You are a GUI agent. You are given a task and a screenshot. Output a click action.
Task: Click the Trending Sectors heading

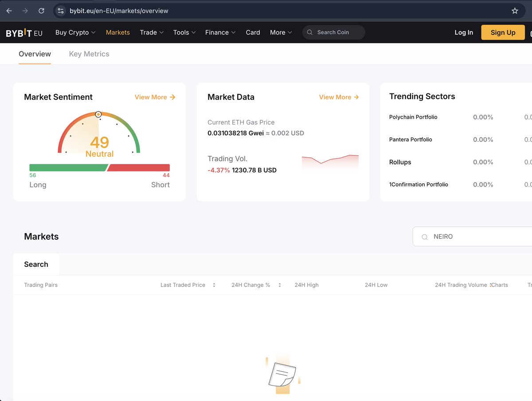click(422, 97)
